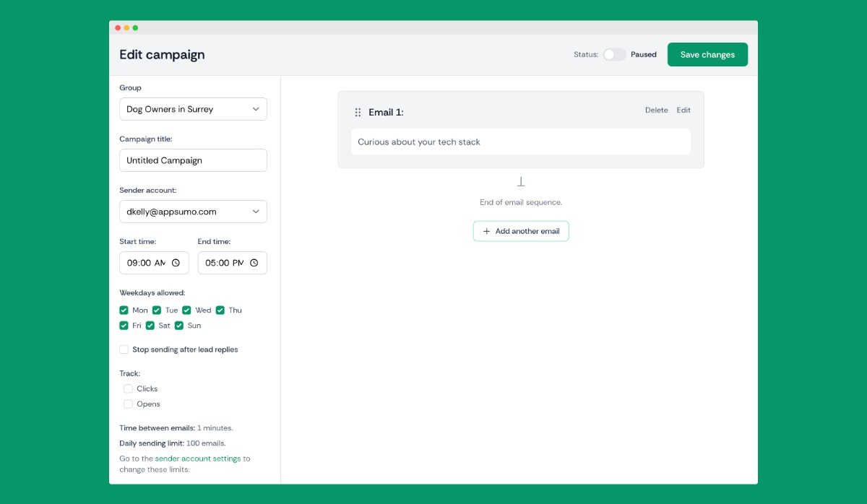
Task: Open the sender account settings link
Action: pos(198,459)
